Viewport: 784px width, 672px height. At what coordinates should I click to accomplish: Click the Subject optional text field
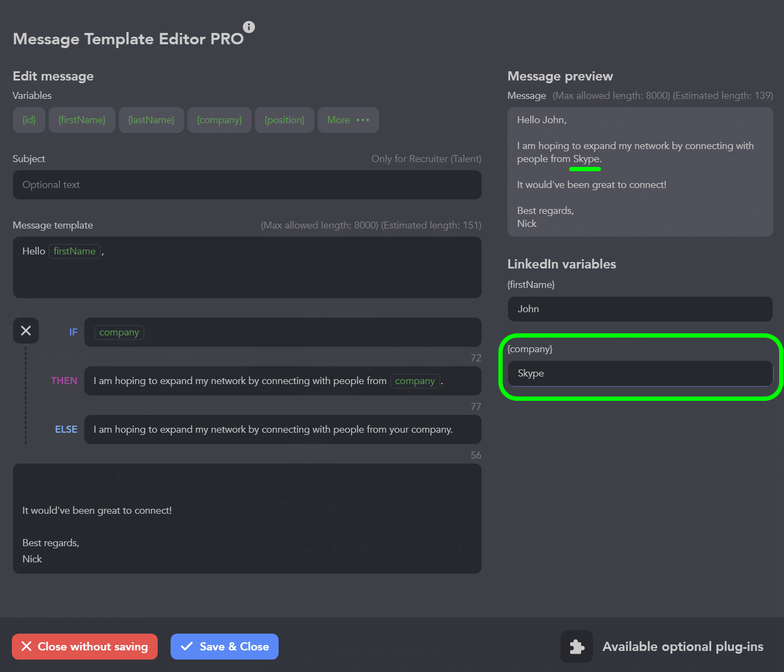pos(247,185)
